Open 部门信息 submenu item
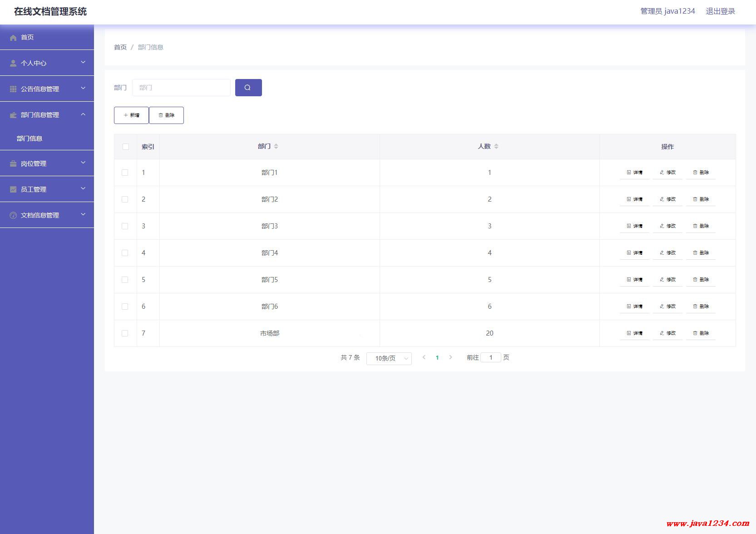The image size is (756, 534). pyautogui.click(x=30, y=138)
